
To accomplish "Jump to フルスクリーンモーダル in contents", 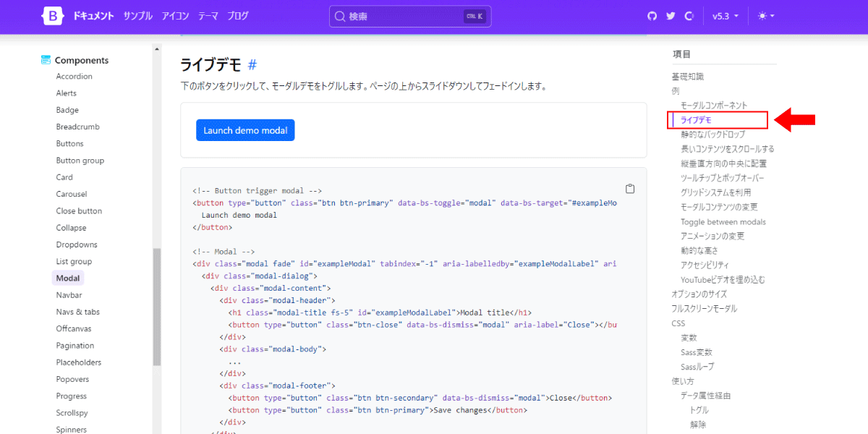I will (x=705, y=309).
